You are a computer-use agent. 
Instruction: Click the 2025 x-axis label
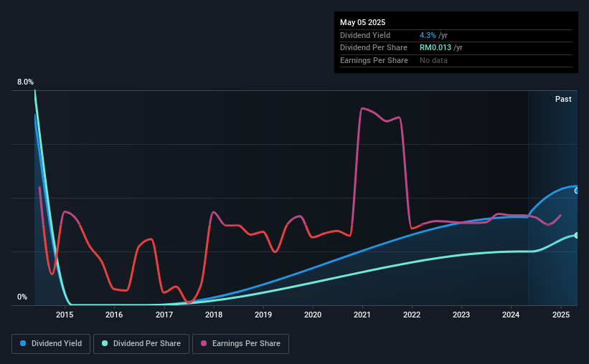(561, 315)
